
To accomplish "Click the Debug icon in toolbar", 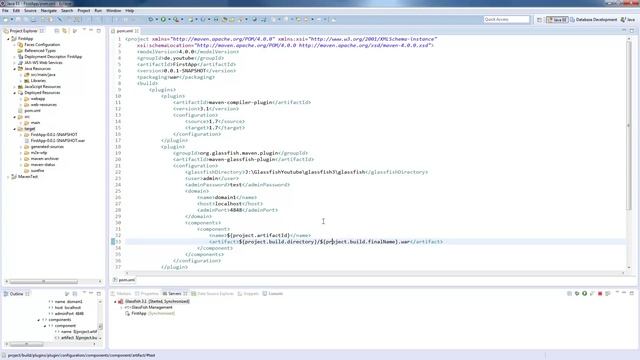I will pos(151,20).
